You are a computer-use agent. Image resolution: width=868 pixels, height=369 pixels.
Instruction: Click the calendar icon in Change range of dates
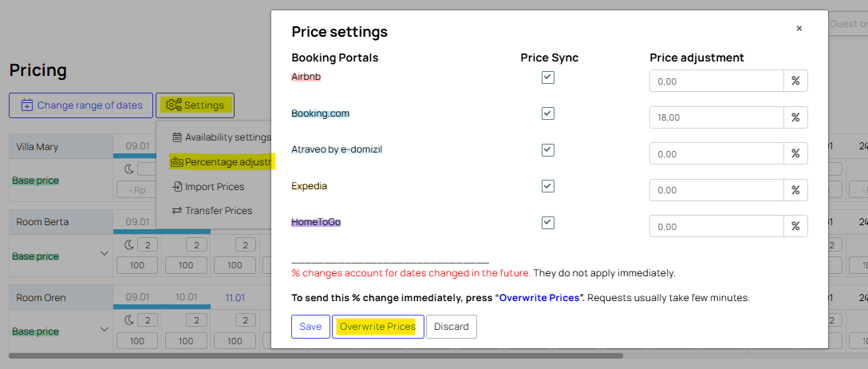click(x=26, y=105)
